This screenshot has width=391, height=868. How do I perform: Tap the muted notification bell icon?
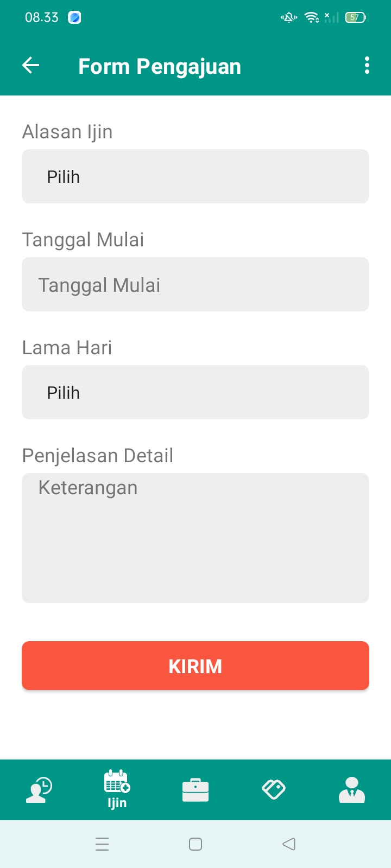pos(289,17)
